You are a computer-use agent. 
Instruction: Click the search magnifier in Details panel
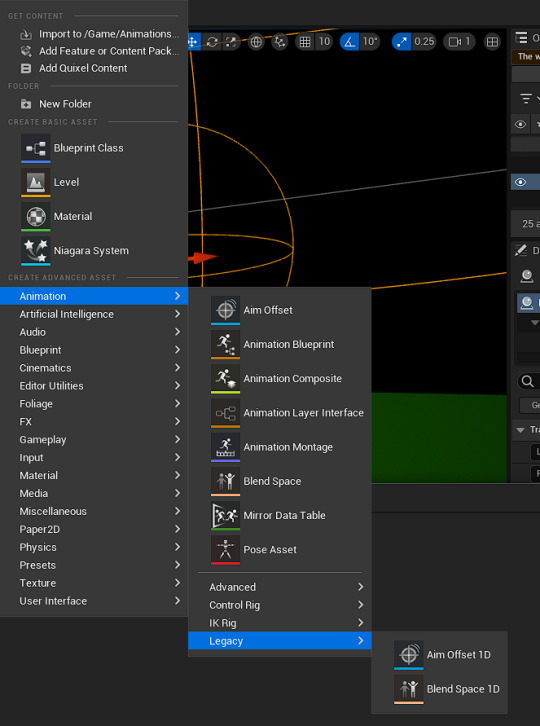[x=527, y=382]
